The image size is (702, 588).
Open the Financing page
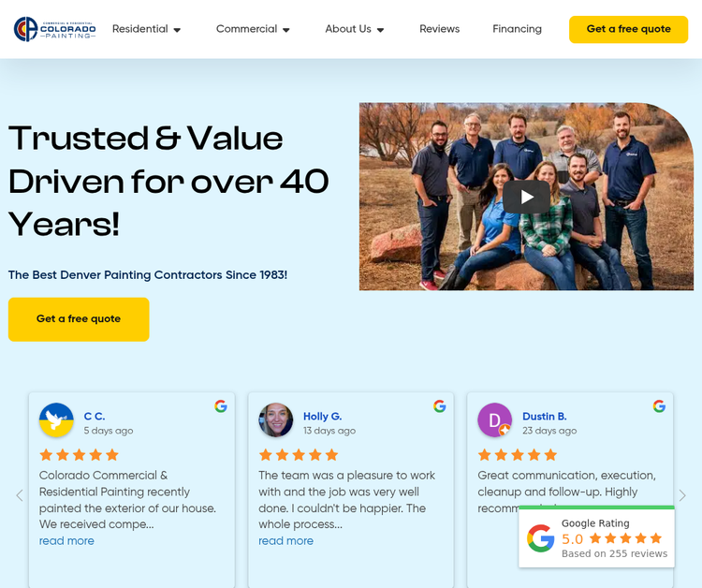point(517,29)
